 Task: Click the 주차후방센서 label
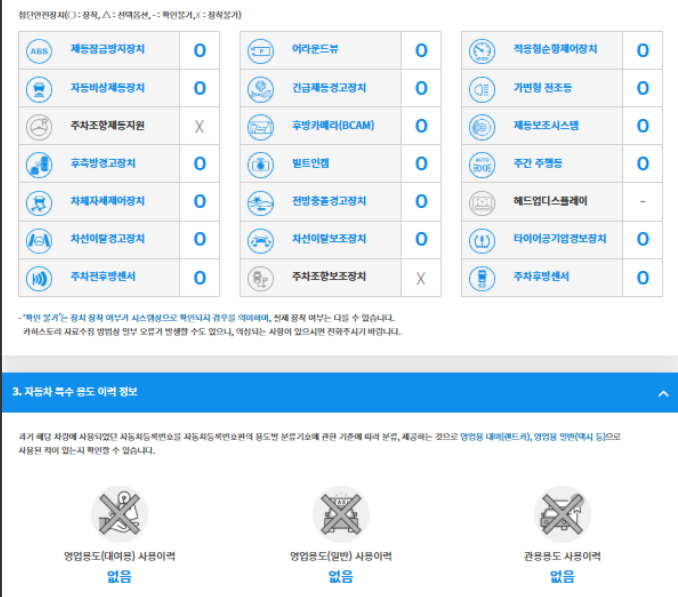tap(541, 276)
